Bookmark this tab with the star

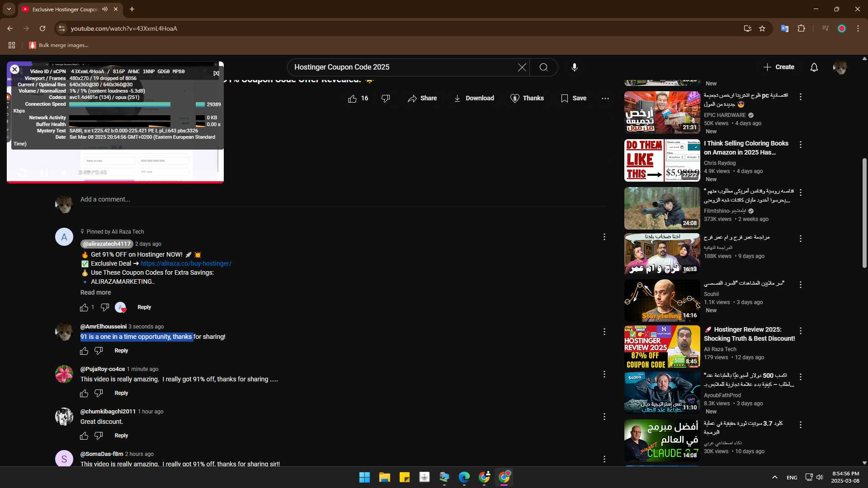point(762,28)
